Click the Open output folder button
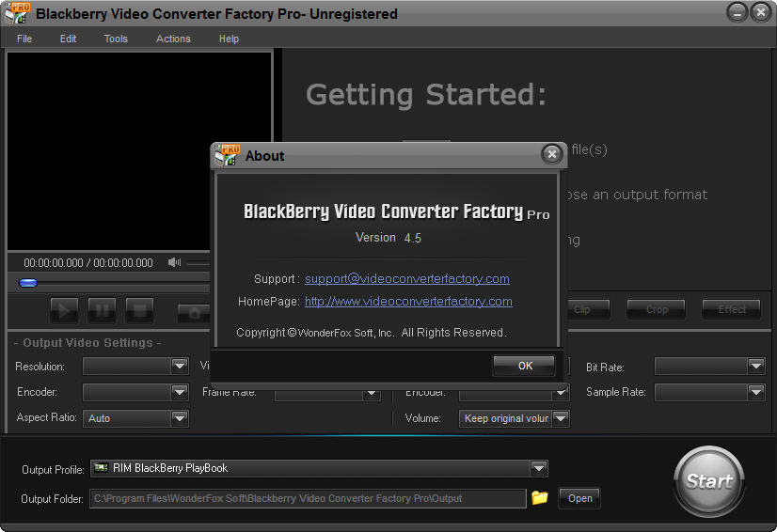 point(579,498)
